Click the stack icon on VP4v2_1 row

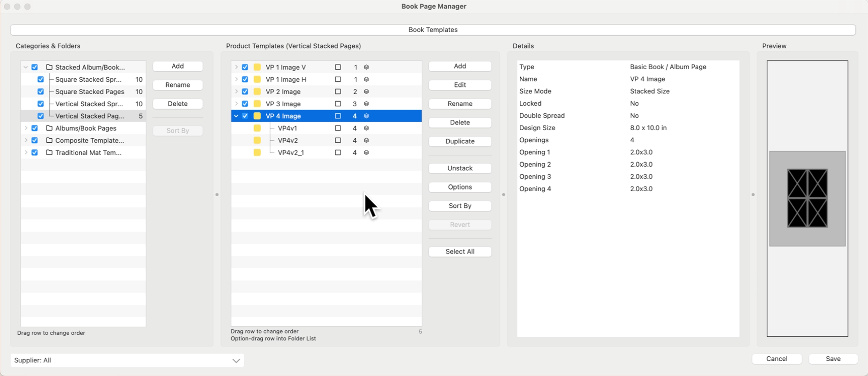click(x=366, y=152)
